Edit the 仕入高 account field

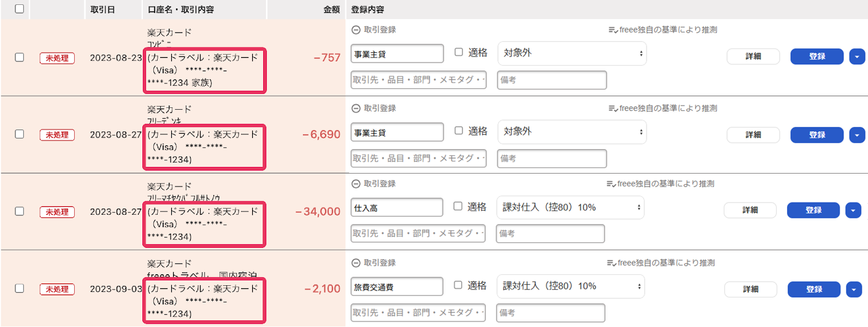pos(396,208)
